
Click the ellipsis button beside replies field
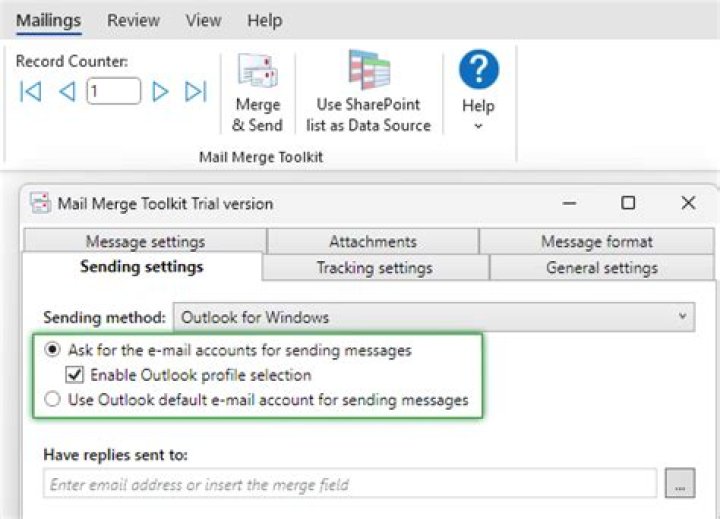coord(679,484)
